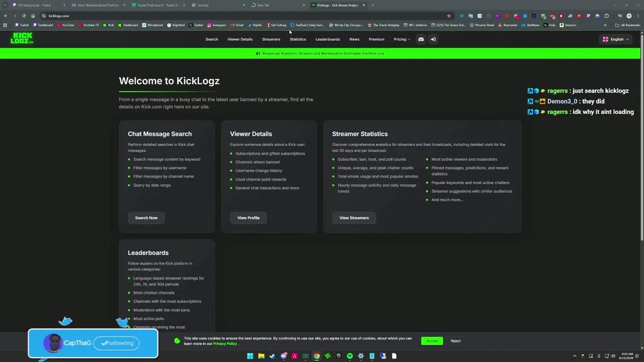The height and width of the screenshot is (362, 644).
Task: Open the News nav item
Action: pyautogui.click(x=354, y=39)
